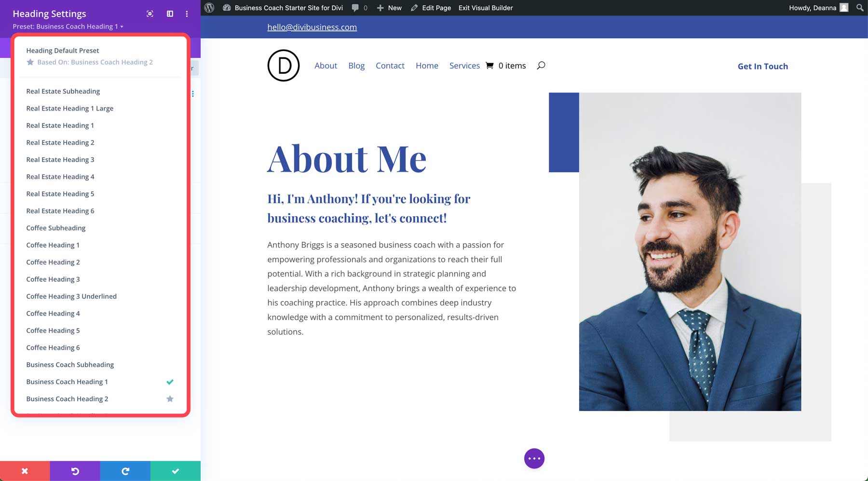The height and width of the screenshot is (481, 868).
Task: Click Exit Visual Builder in the admin bar
Action: click(x=485, y=8)
